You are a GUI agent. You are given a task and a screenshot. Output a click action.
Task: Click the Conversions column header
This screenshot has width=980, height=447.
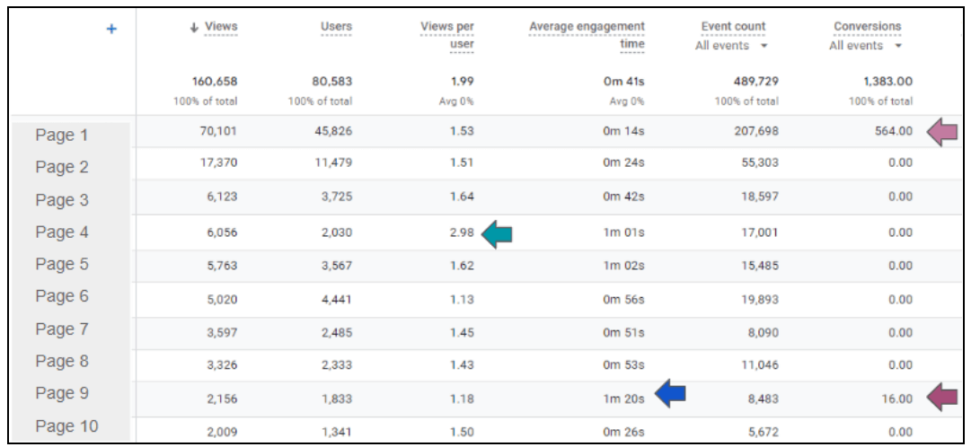[867, 26]
